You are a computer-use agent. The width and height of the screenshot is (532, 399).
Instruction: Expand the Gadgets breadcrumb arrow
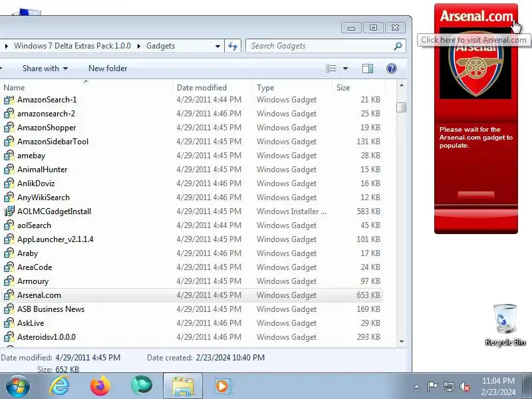[139, 46]
